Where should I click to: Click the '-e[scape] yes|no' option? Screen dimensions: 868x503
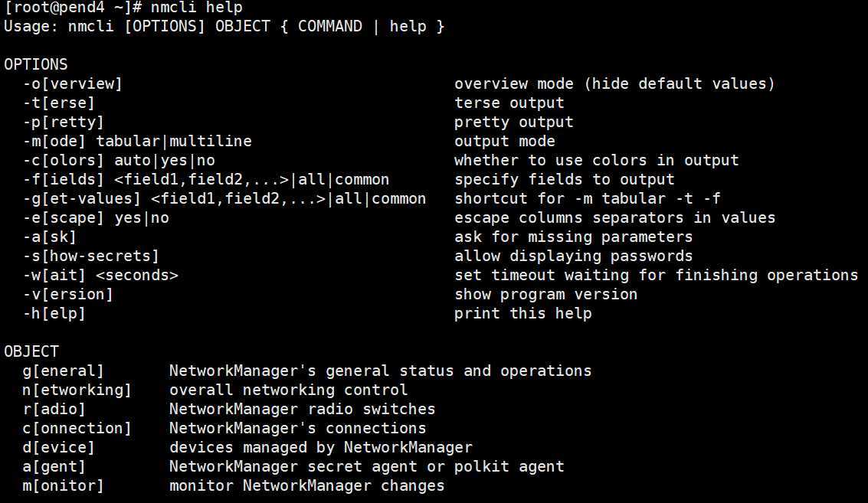click(96, 218)
